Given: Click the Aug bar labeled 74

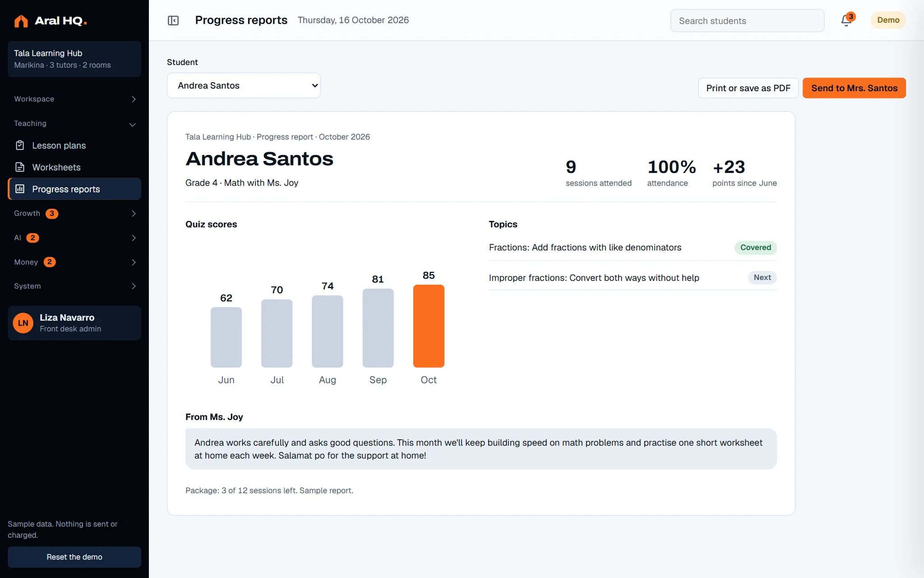Looking at the screenshot, I should click(x=328, y=331).
